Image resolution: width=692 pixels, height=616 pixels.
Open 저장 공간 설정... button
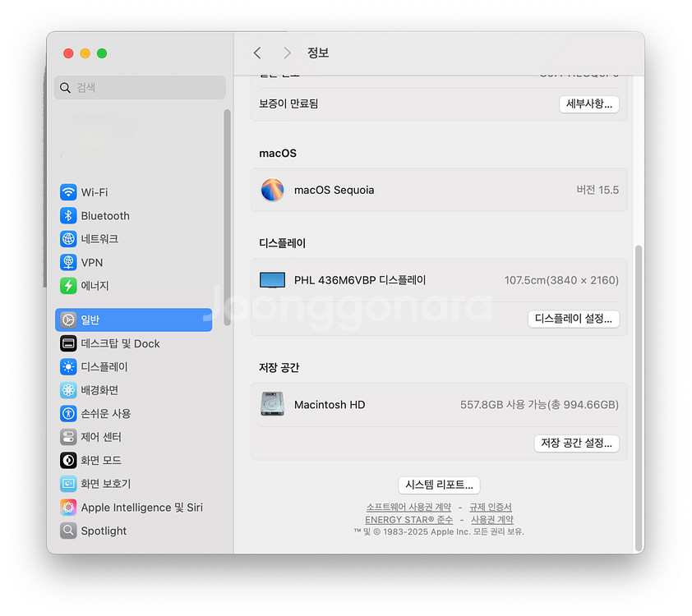coord(576,444)
